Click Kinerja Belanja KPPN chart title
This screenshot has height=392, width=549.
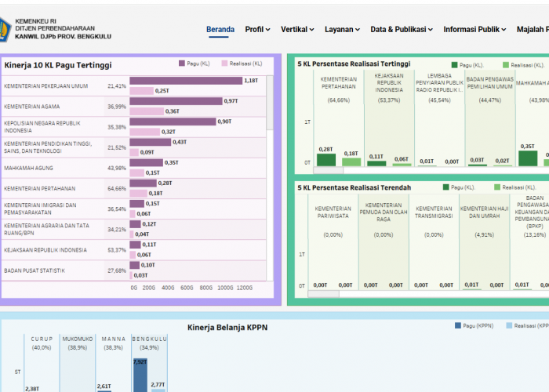click(x=227, y=328)
